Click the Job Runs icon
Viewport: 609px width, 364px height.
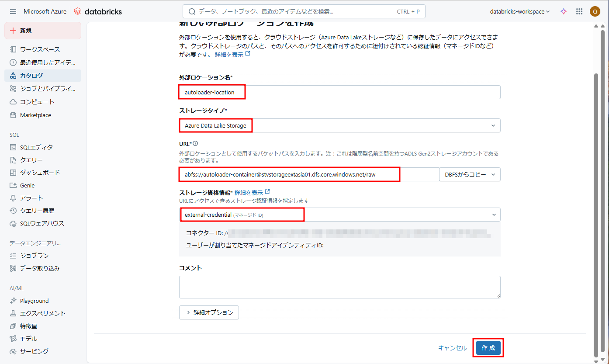[x=13, y=256]
